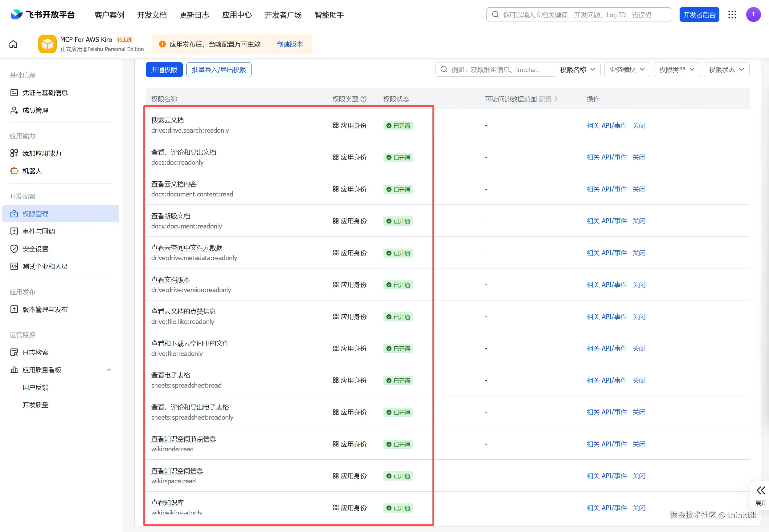Click the 开通权限 button
Screen dimensions: 769x532
tap(164, 70)
